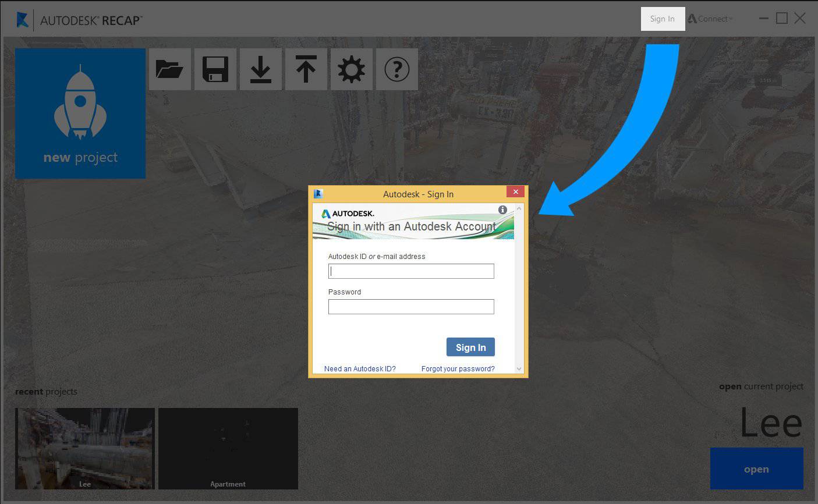This screenshot has width=818, height=504.
Task: Click the Autodesk ReCap logo icon
Action: click(x=22, y=19)
